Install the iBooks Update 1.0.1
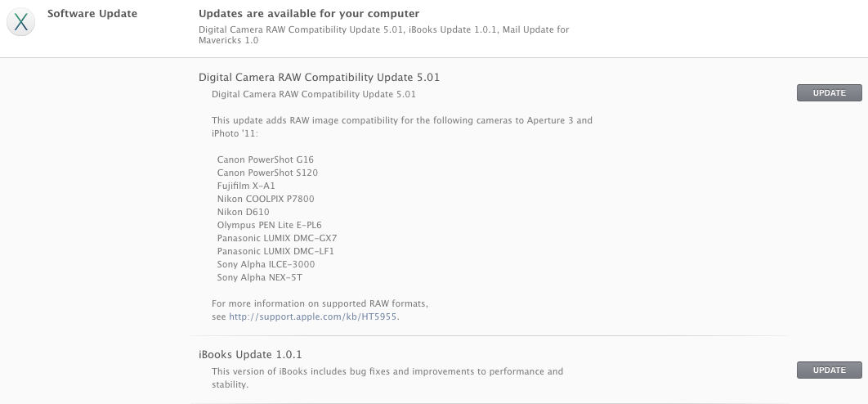Image resolution: width=868 pixels, height=404 pixels. [830, 370]
